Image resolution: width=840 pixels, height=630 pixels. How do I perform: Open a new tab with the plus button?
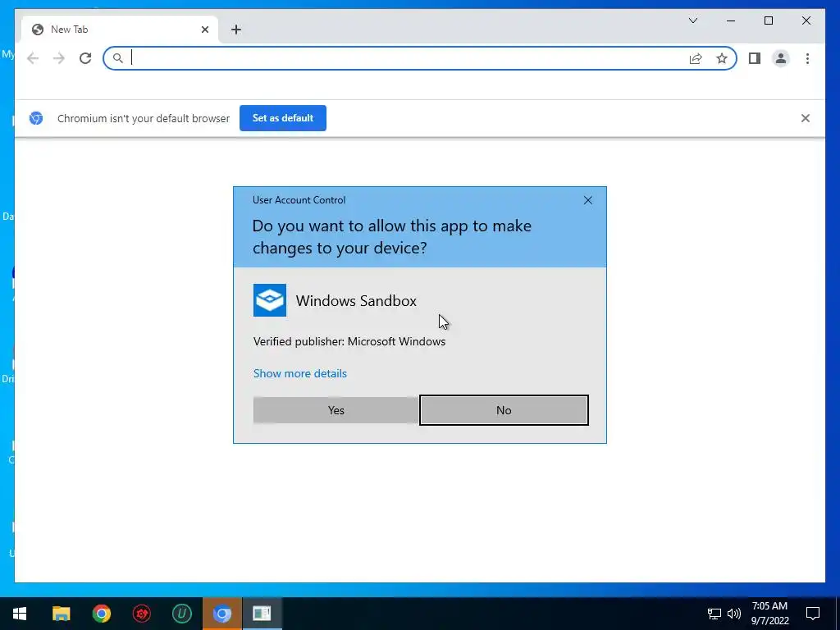pyautogui.click(x=236, y=30)
